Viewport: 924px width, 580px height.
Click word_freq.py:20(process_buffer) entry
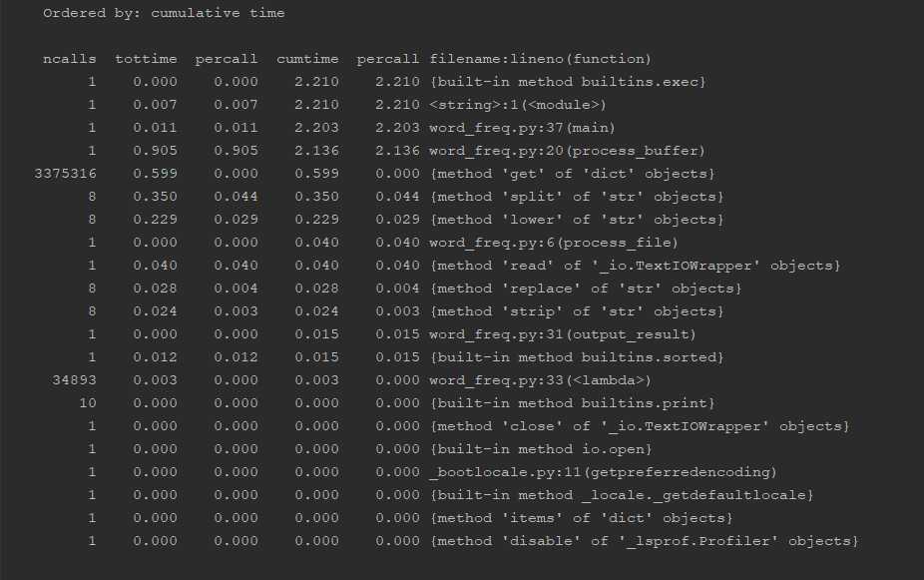click(x=567, y=151)
